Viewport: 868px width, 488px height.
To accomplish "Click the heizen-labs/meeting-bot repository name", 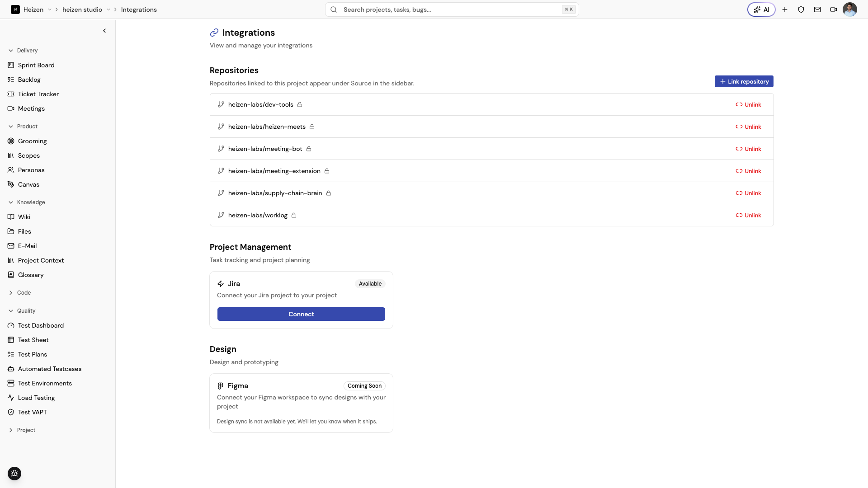I will point(265,149).
